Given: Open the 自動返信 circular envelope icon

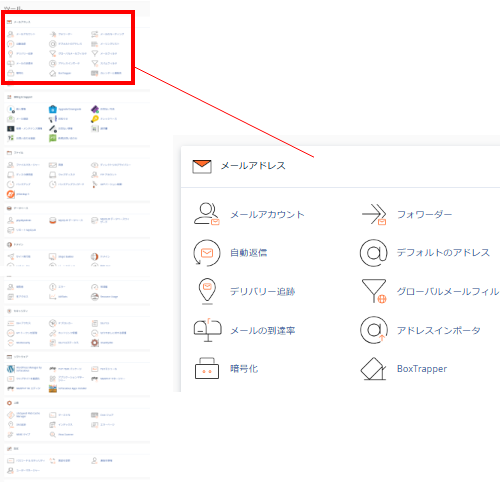Looking at the screenshot, I should (x=207, y=253).
